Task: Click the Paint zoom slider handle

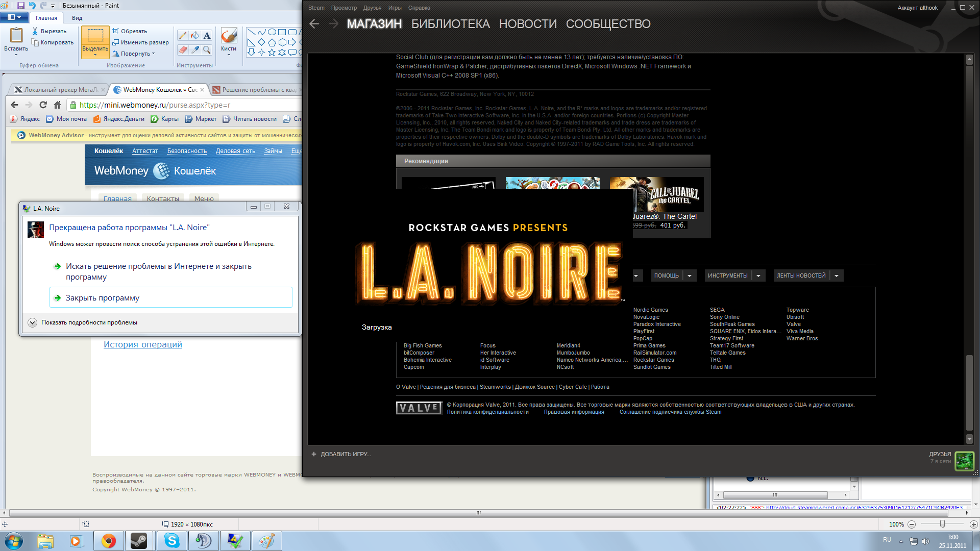Action: click(x=943, y=524)
